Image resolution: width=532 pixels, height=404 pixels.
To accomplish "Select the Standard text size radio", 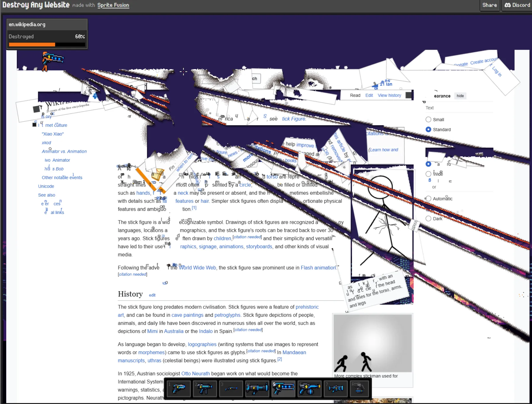I will 428,129.
